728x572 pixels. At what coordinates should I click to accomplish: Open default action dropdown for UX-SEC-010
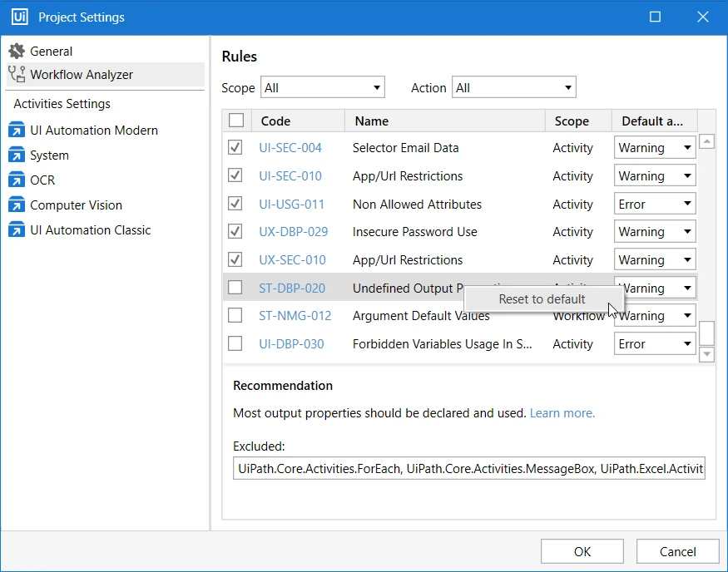[655, 259]
